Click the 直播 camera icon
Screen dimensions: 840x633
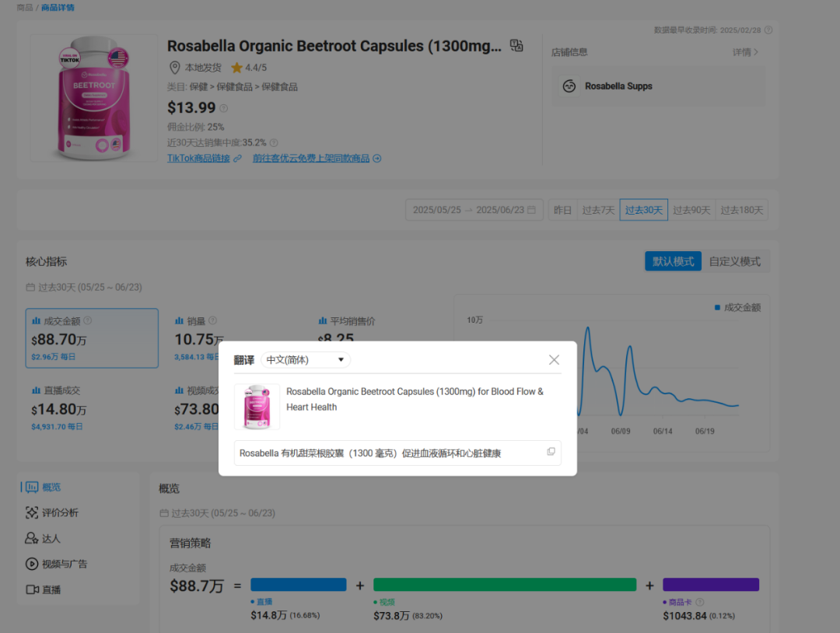coord(32,589)
